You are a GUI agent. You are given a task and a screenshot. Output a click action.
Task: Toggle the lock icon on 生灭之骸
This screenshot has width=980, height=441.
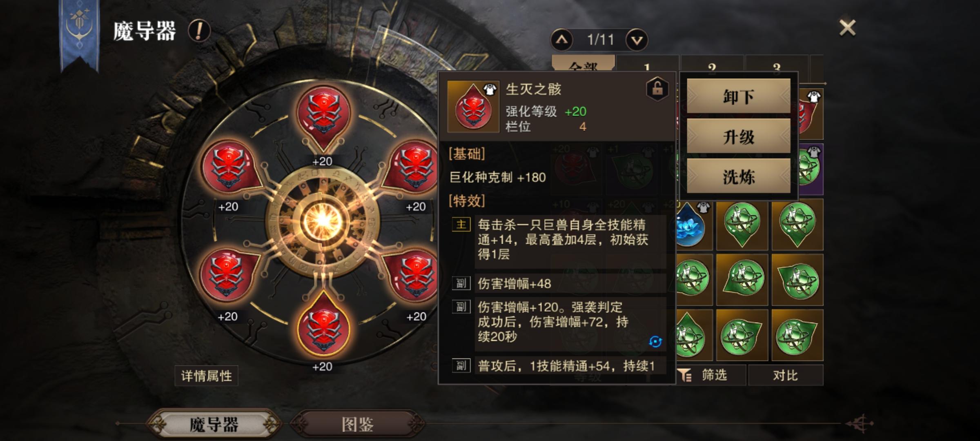tap(657, 89)
